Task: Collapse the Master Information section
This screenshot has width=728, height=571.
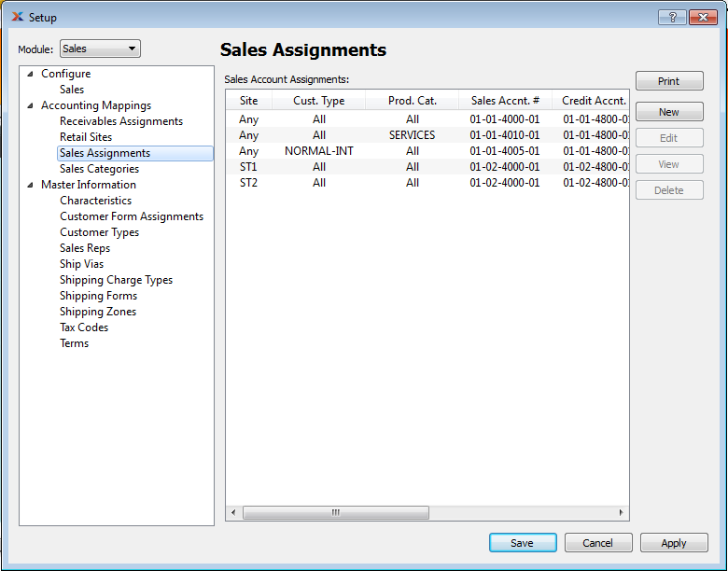Action: 30,185
